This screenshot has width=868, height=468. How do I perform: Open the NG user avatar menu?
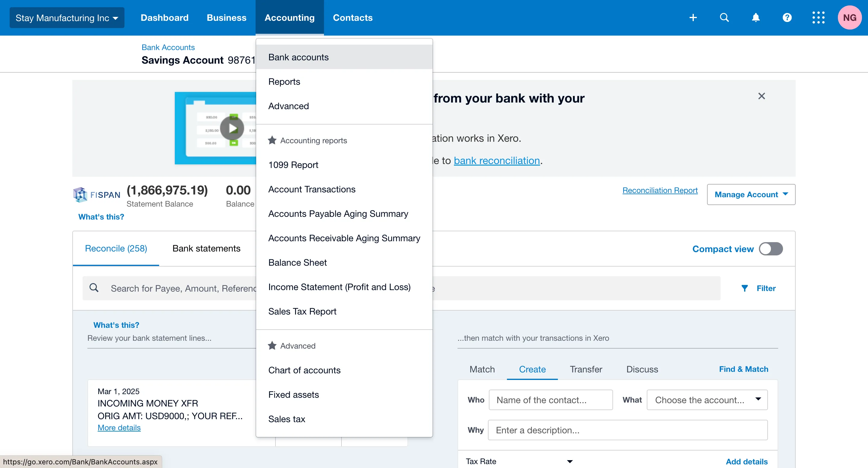click(x=850, y=17)
